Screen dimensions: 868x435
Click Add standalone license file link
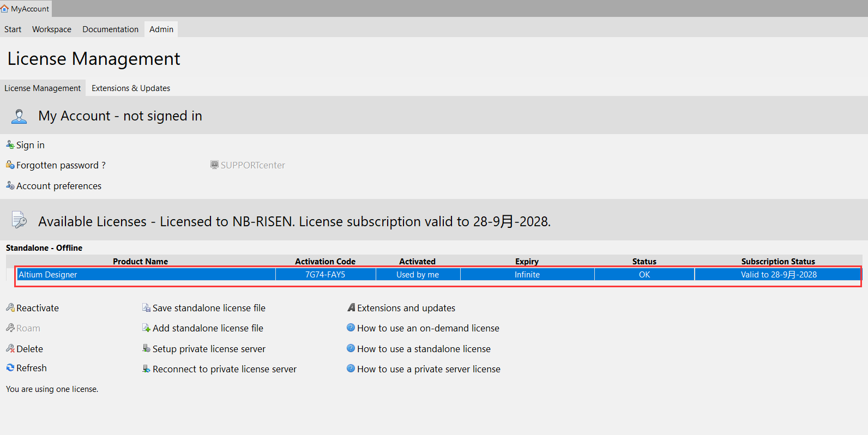208,328
